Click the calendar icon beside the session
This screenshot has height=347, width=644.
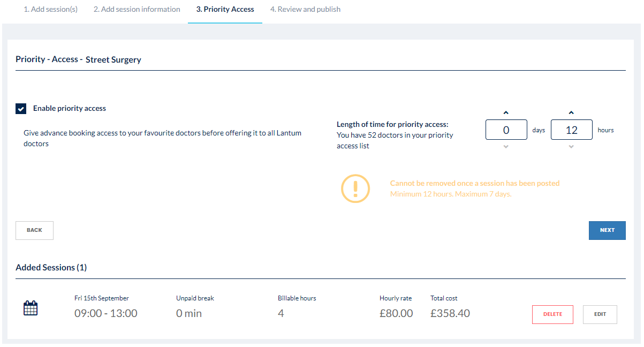(31, 308)
